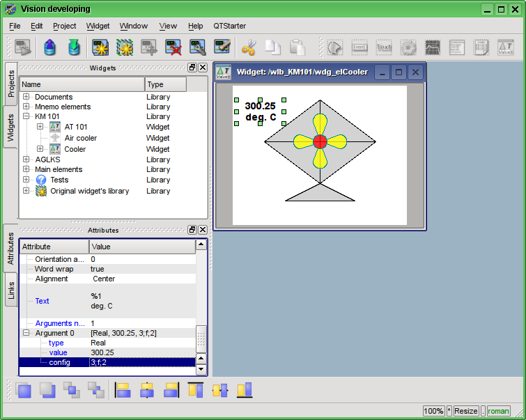This screenshot has width=526, height=420.
Task: Click the Resize status bar button
Action: pyautogui.click(x=466, y=411)
